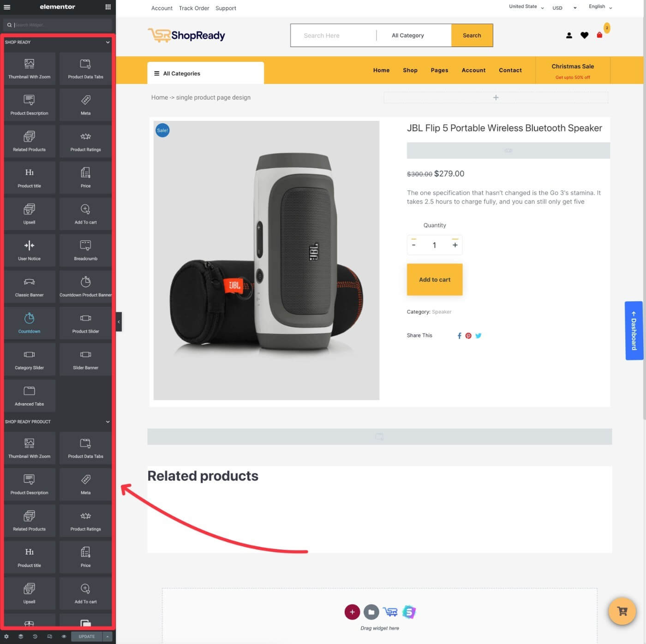Select the Countdown widget
This screenshot has height=644, width=646.
coord(30,323)
